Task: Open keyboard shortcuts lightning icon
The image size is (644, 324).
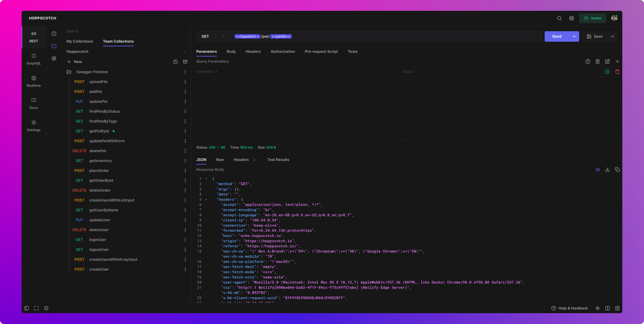Action: pyautogui.click(x=597, y=308)
